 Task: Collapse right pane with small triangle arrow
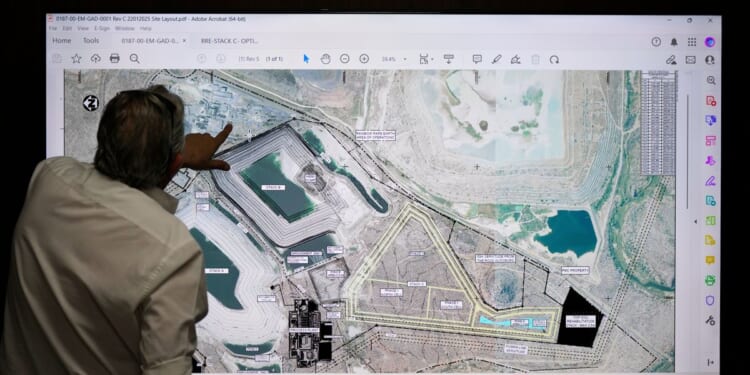pos(696,221)
